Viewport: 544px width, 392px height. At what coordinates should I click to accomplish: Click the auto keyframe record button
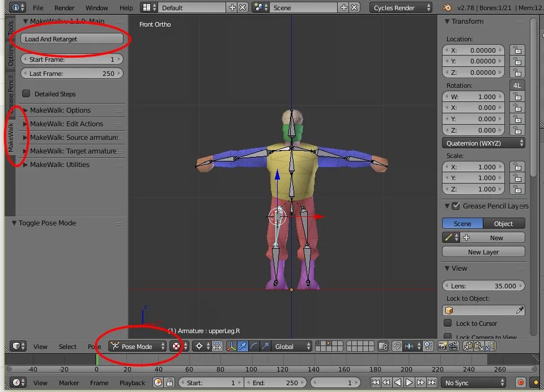(x=520, y=382)
